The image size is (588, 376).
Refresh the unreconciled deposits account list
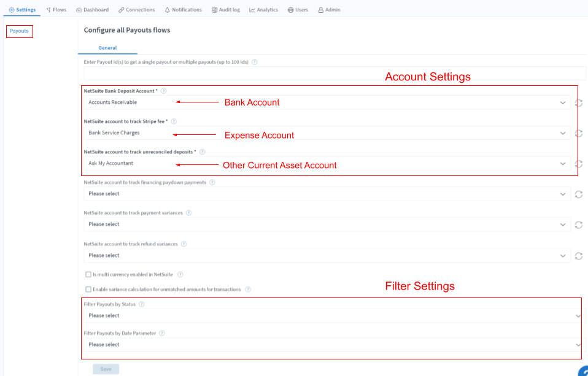[x=579, y=164]
